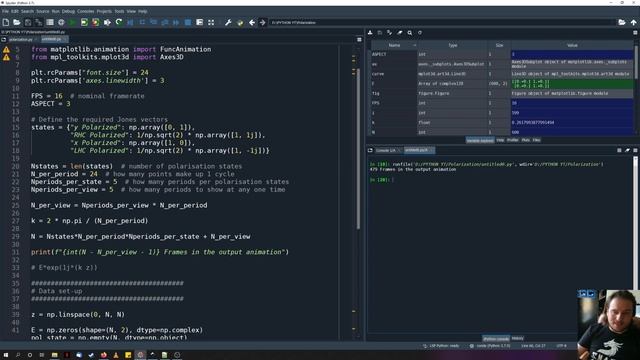
Task: Open the Source menu
Action: (x=42, y=11)
